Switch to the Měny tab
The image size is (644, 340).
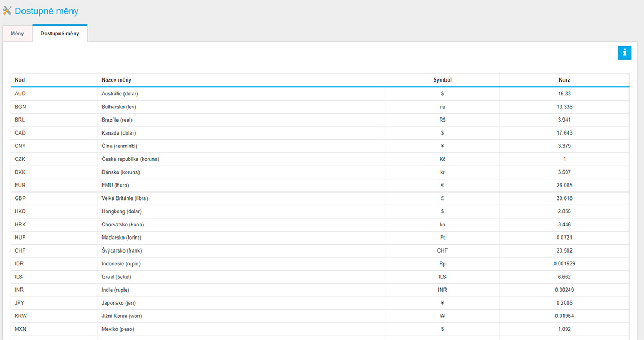pos(17,34)
